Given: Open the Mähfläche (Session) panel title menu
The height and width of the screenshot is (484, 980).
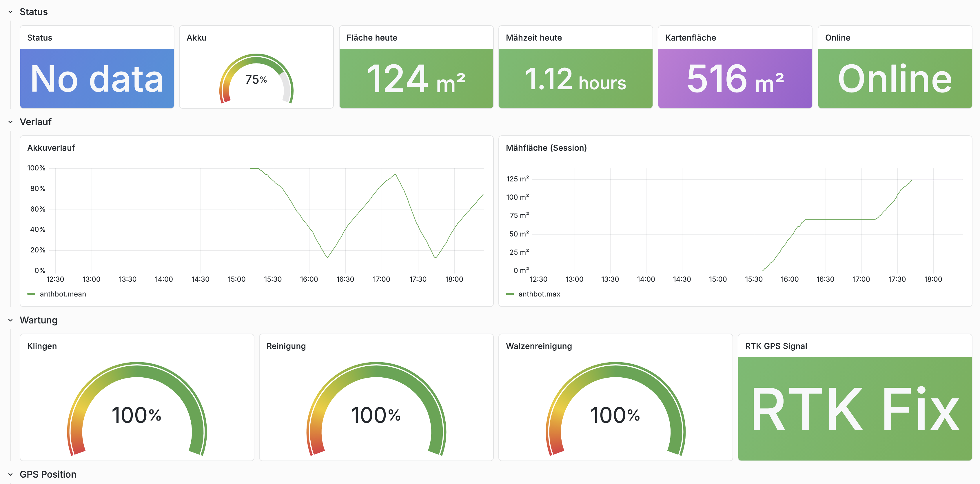Looking at the screenshot, I should 546,148.
